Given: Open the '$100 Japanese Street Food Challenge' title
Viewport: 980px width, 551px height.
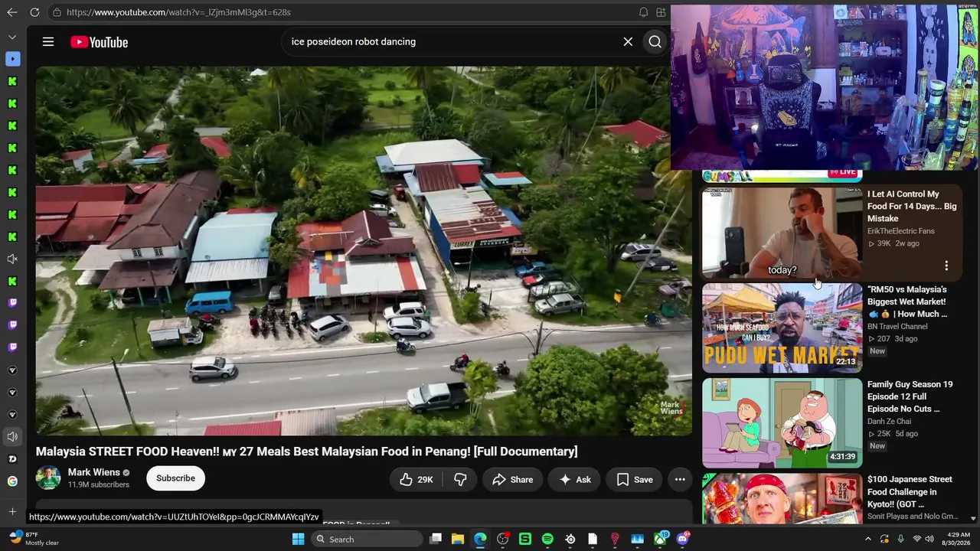Looking at the screenshot, I should [910, 491].
